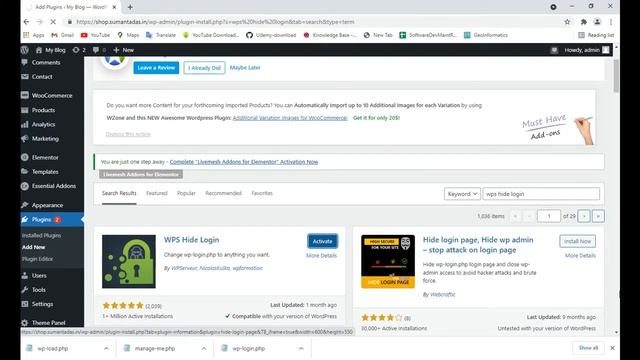Open Products sidebar menu
Viewport: 640px width, 360px height.
pyautogui.click(x=43, y=110)
